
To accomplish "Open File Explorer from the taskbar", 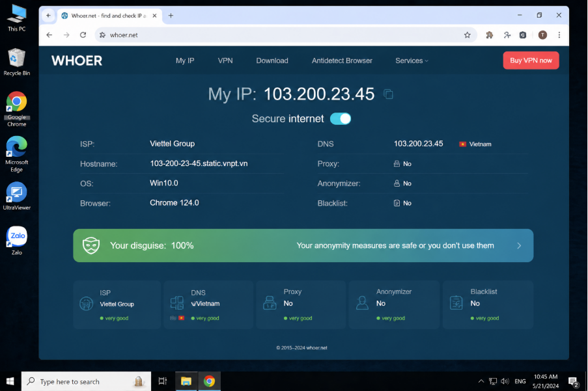I will point(186,381).
